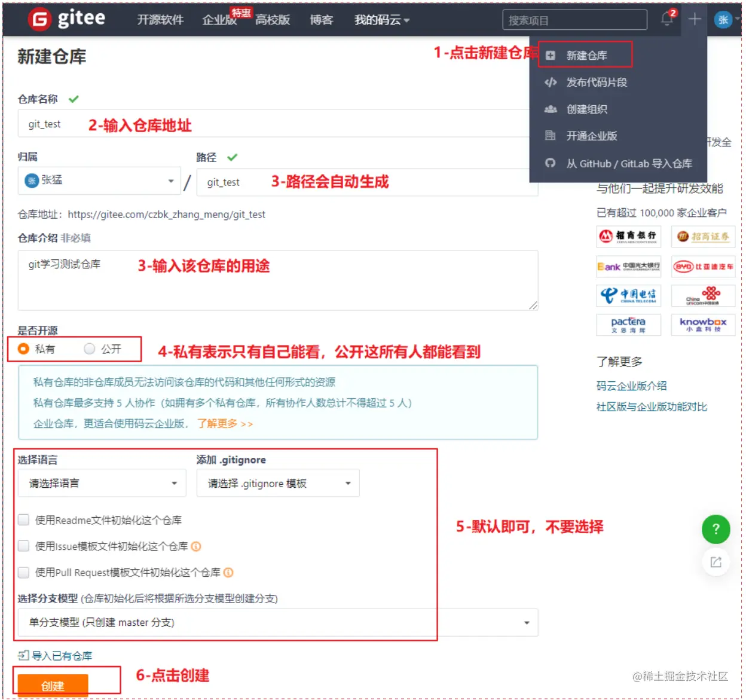
Task: Open 开源软件 in navbar
Action: point(160,20)
